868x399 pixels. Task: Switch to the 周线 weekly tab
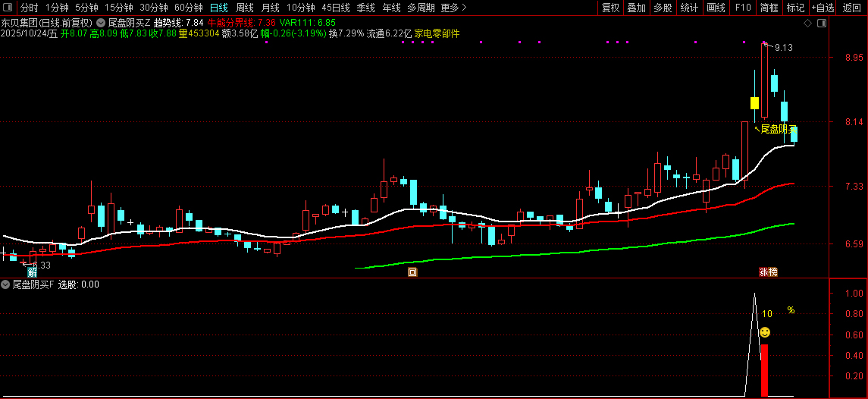click(245, 8)
